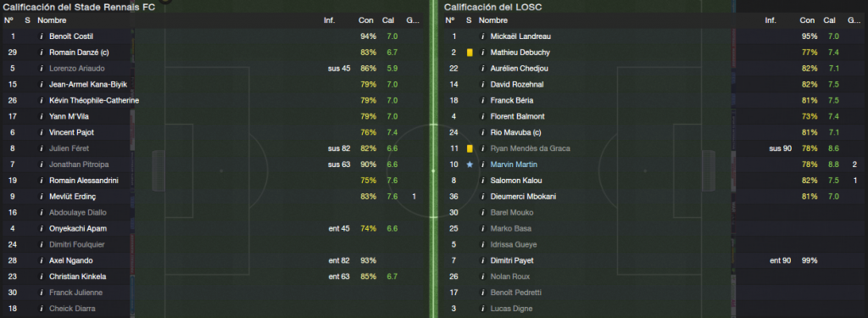Select Rio Mavuba (c) row

pyautogui.click(x=654, y=132)
